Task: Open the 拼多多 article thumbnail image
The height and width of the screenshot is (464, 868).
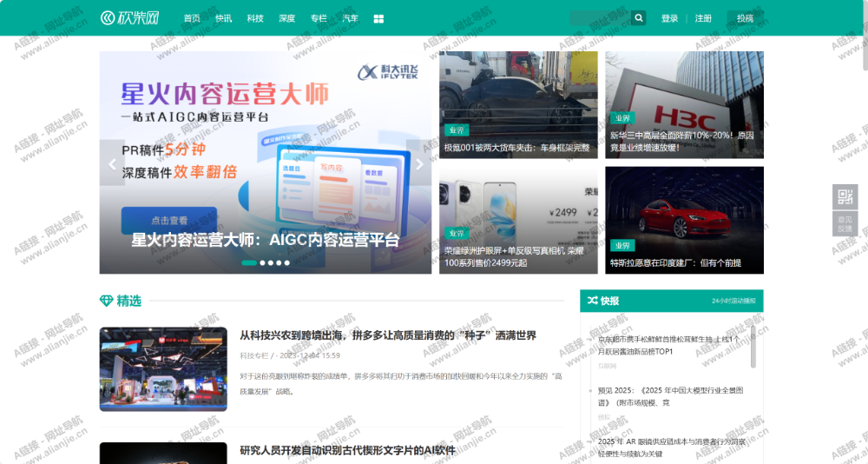Action: tap(163, 369)
